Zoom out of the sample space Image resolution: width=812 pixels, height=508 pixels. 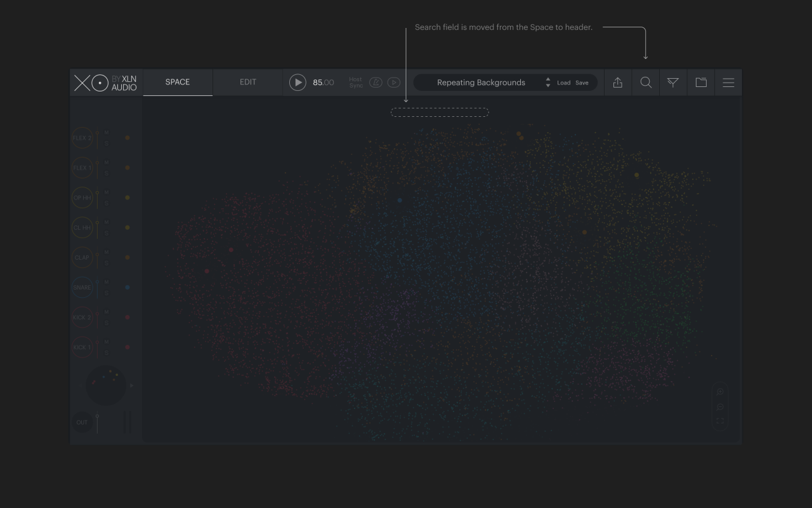click(x=720, y=407)
